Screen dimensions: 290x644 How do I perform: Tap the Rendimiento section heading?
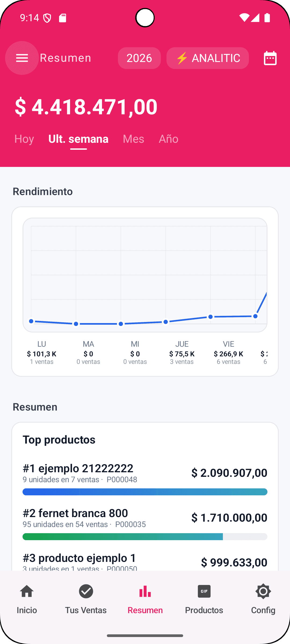pos(43,192)
